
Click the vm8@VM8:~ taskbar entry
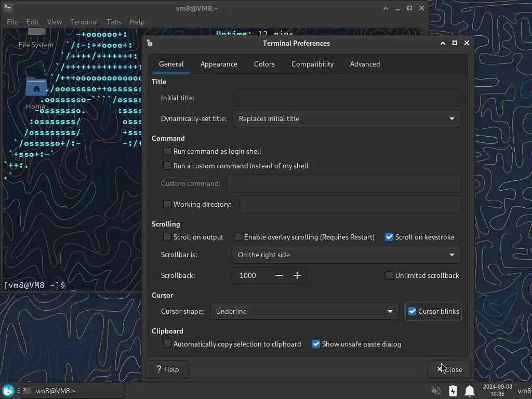(73, 391)
